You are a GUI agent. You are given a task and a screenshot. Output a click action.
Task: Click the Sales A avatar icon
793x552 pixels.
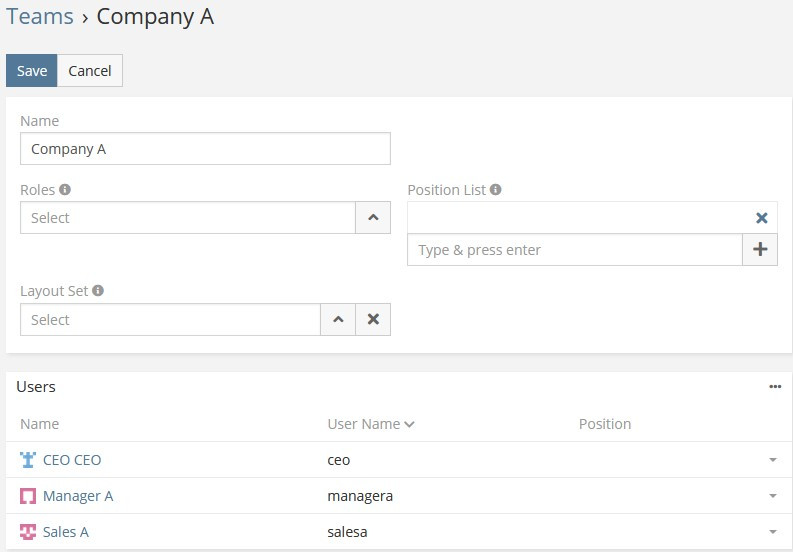click(x=28, y=532)
